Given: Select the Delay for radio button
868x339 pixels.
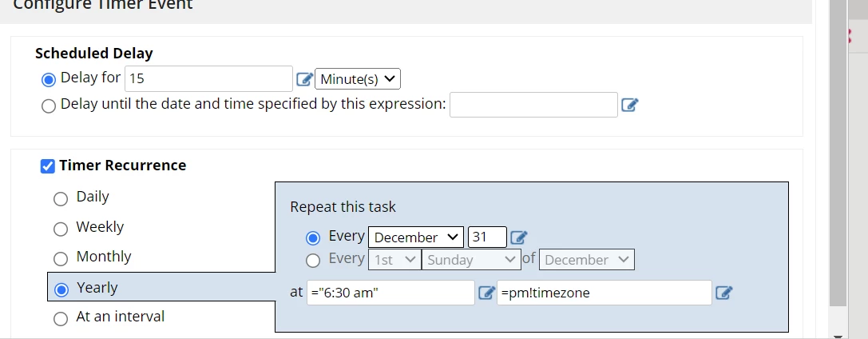Looking at the screenshot, I should point(49,80).
